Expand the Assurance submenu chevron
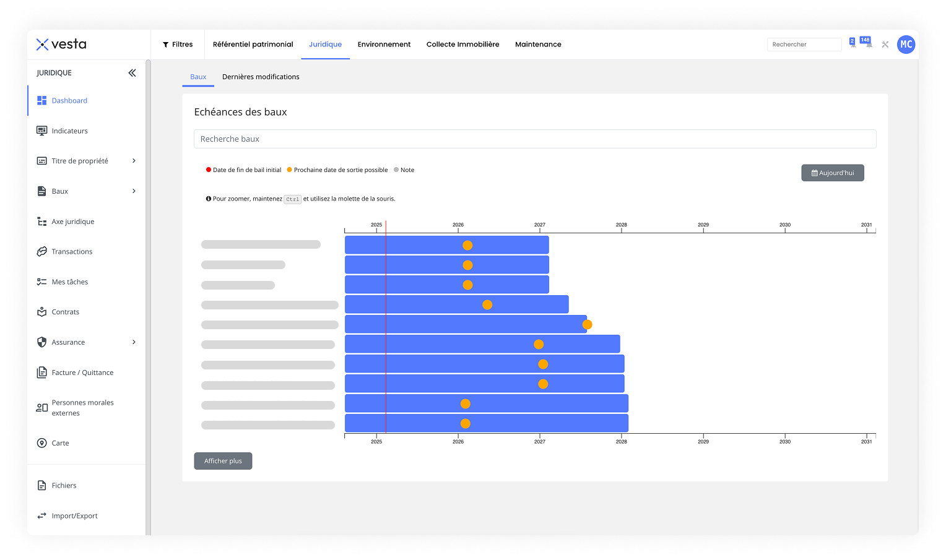This screenshot has width=946, height=560. point(134,342)
